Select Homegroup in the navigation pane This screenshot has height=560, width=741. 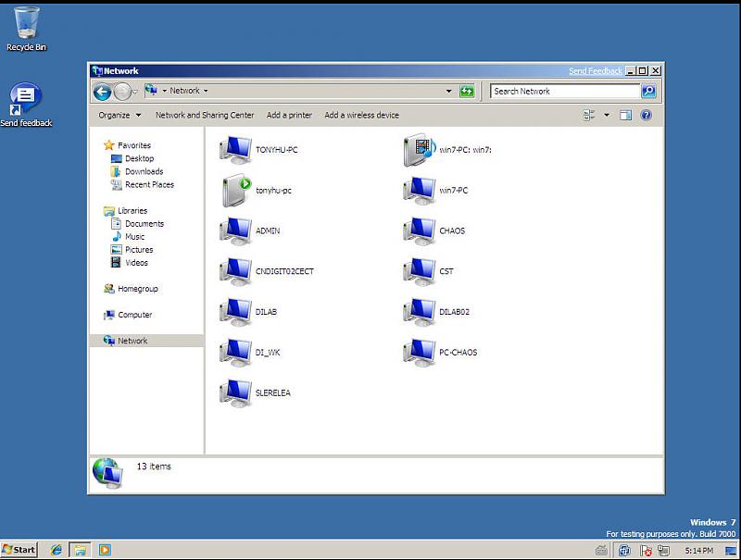point(137,289)
